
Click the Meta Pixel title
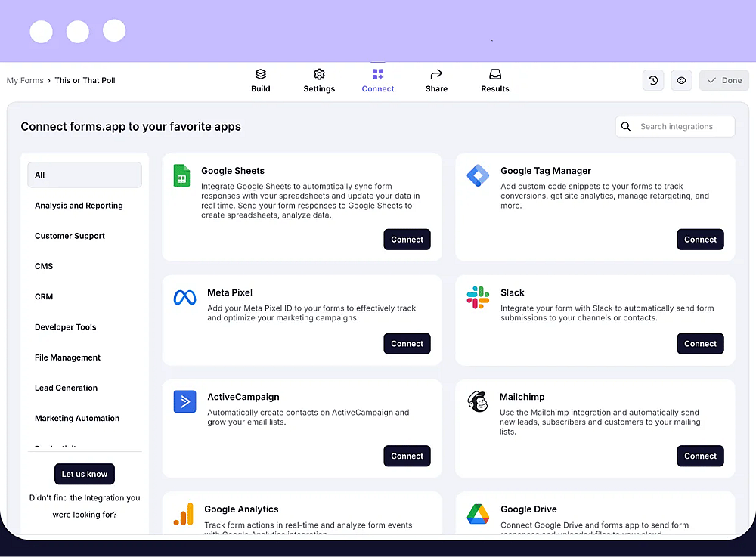tap(230, 292)
